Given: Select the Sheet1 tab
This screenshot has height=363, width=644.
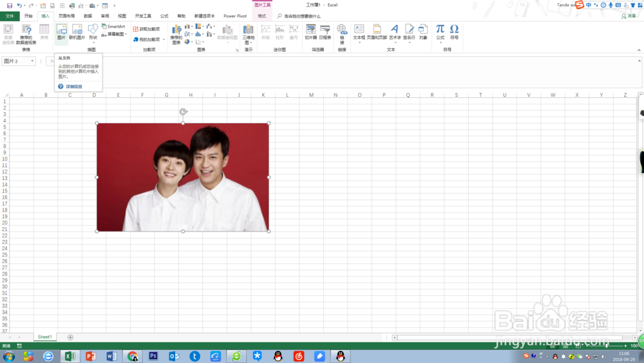Looking at the screenshot, I should click(x=45, y=337).
